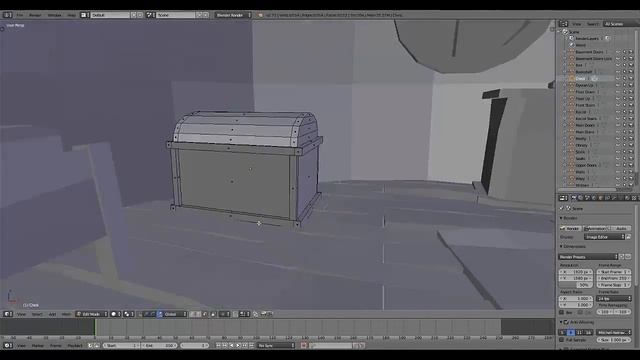This screenshot has height=360, width=640.
Task: Open the Display Image Editor dropdown
Action: [604, 237]
